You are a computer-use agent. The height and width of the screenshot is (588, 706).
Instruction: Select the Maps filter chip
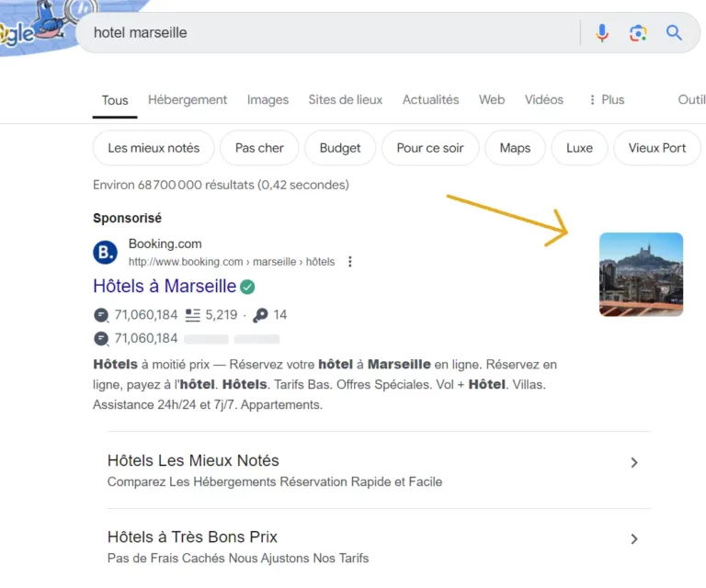[x=515, y=148]
